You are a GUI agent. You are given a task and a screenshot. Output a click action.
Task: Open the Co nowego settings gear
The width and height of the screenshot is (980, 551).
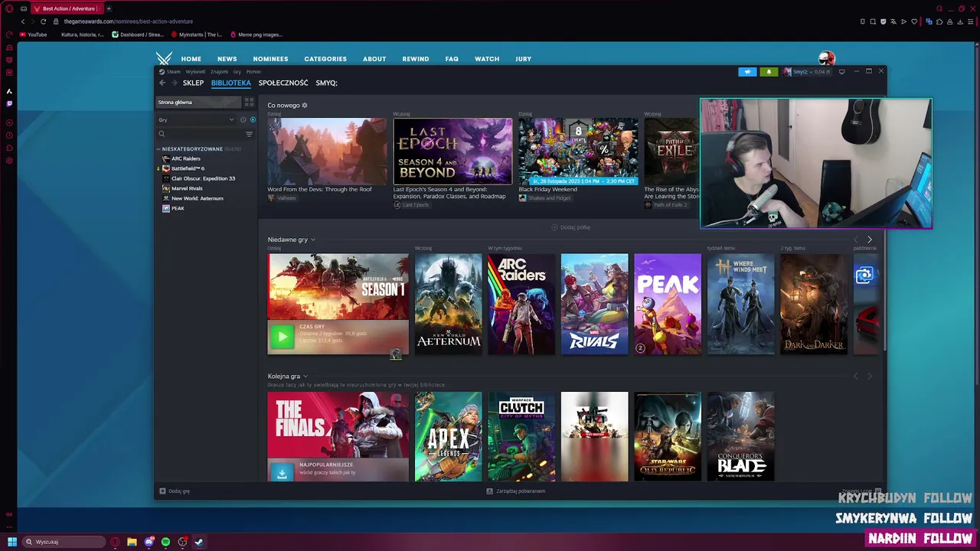[305, 106]
